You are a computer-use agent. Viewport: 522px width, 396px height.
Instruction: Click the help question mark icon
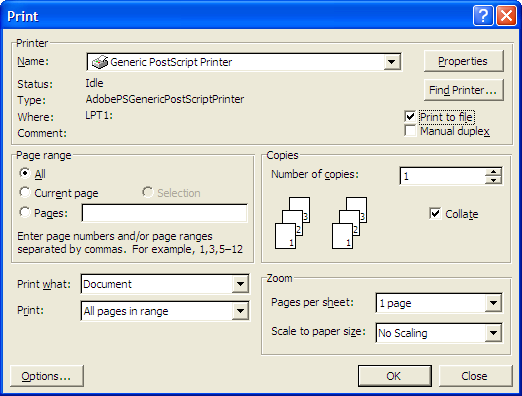tap(483, 16)
